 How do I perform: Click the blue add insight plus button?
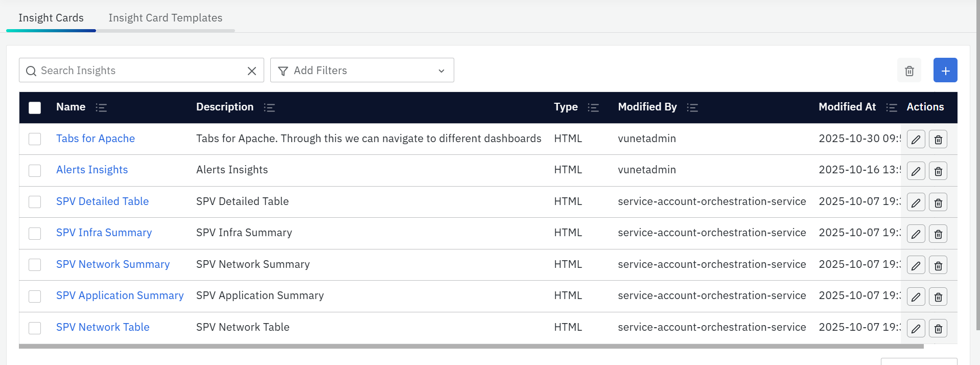tap(945, 71)
